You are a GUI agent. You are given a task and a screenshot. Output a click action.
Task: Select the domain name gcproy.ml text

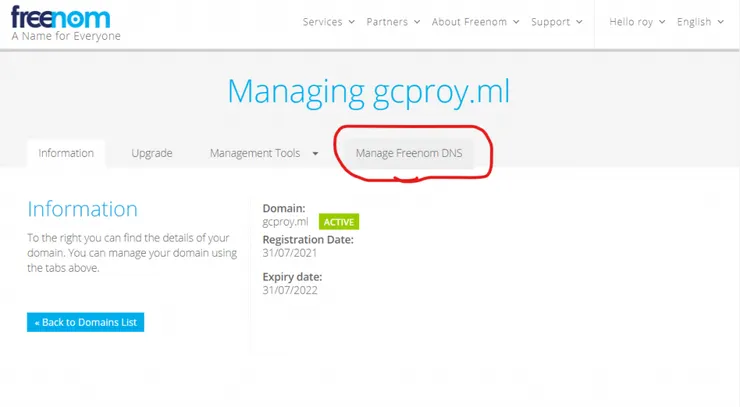286,222
